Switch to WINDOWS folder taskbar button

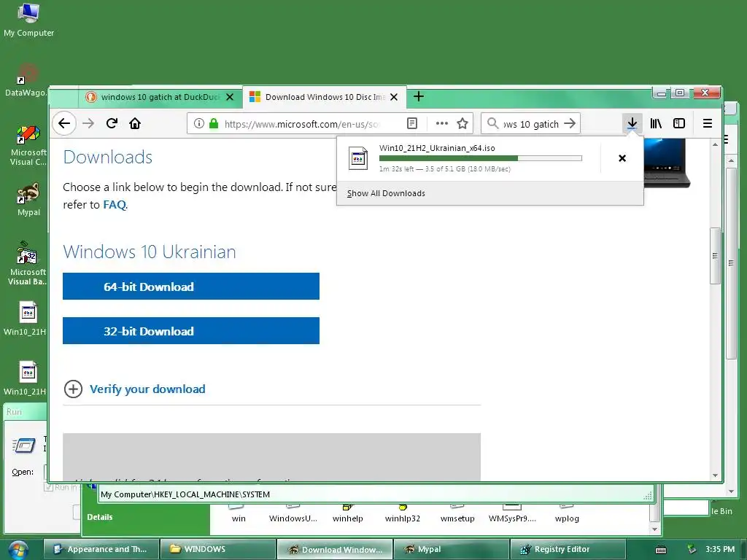point(217,549)
